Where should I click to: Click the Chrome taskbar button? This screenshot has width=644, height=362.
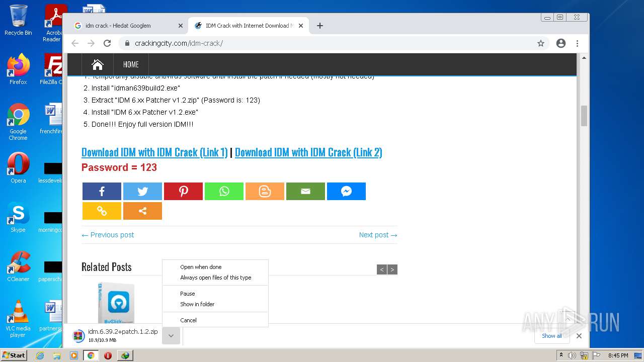[x=91, y=355]
